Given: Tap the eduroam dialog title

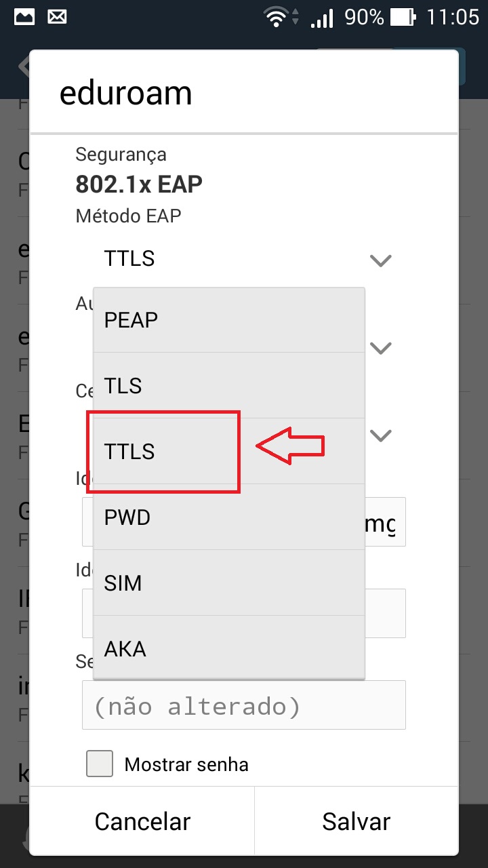Looking at the screenshot, I should [126, 94].
